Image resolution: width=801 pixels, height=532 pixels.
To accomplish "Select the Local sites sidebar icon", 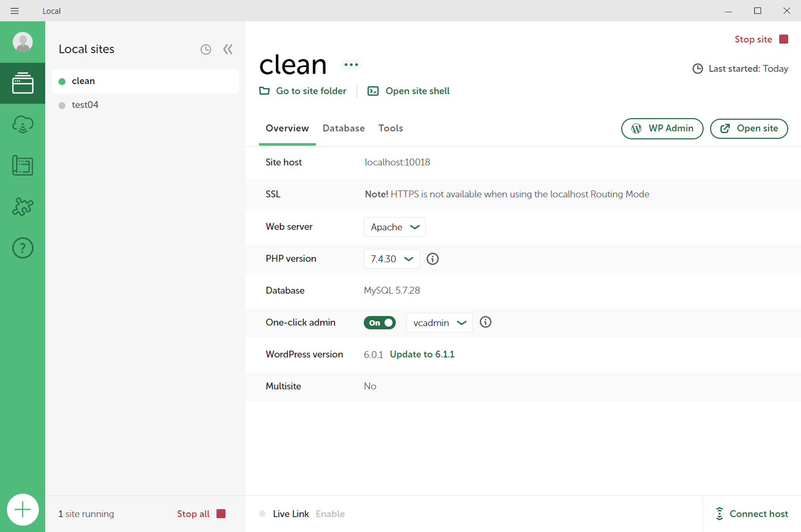I will point(23,83).
